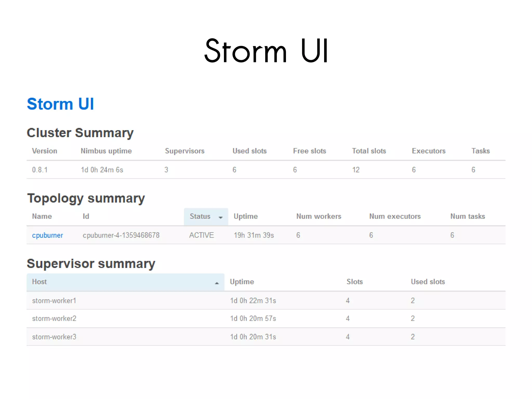Click topology id cpuburner-4-1359468678
Viewport: 532px width, 399px height.
pyautogui.click(x=121, y=235)
